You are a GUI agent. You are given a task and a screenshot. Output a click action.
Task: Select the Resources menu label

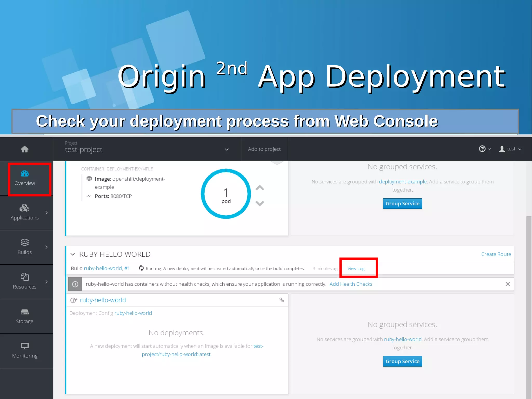click(x=25, y=287)
